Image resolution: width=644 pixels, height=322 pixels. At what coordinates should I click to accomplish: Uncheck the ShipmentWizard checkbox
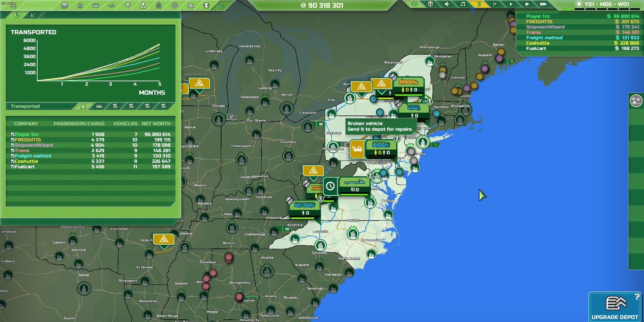click(x=13, y=145)
